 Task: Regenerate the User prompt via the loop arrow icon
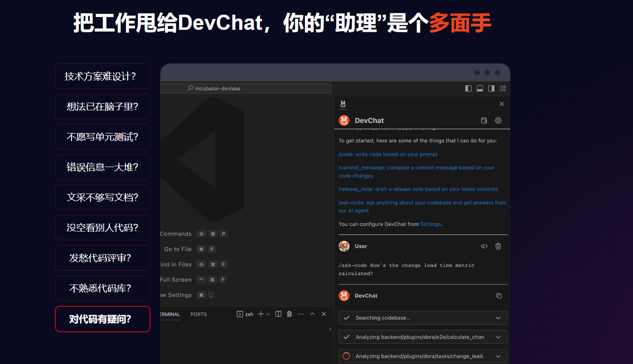coord(484,246)
